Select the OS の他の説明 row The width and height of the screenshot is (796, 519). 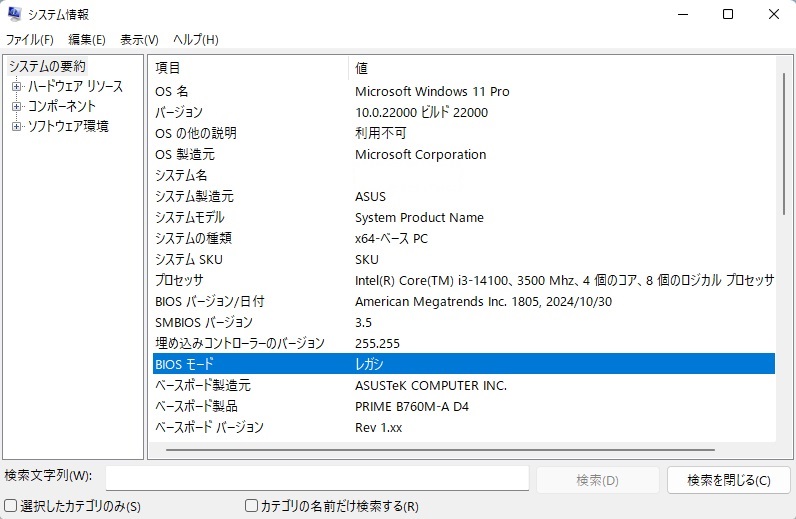pos(464,133)
